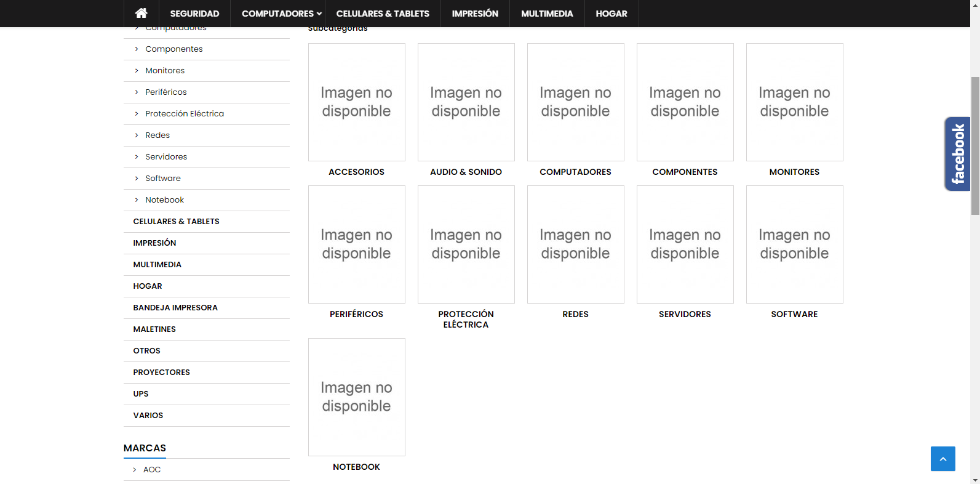Open MALETINES sidebar category
Viewport: 980px width, 484px height.
(154, 329)
